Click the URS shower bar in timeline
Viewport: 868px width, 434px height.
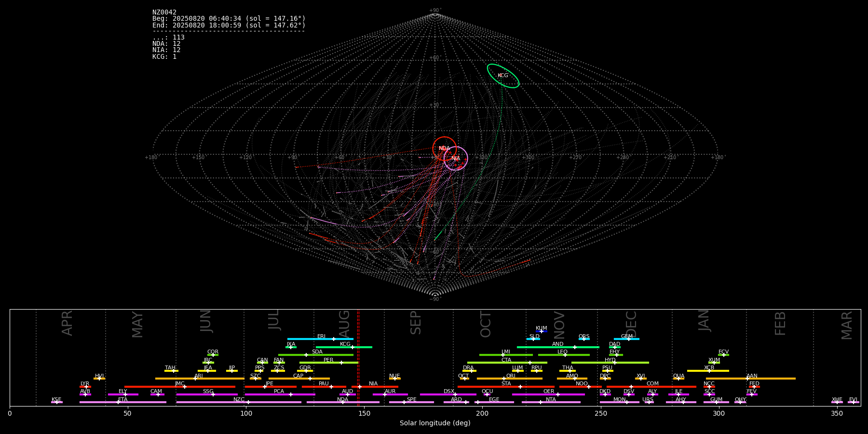(649, 402)
